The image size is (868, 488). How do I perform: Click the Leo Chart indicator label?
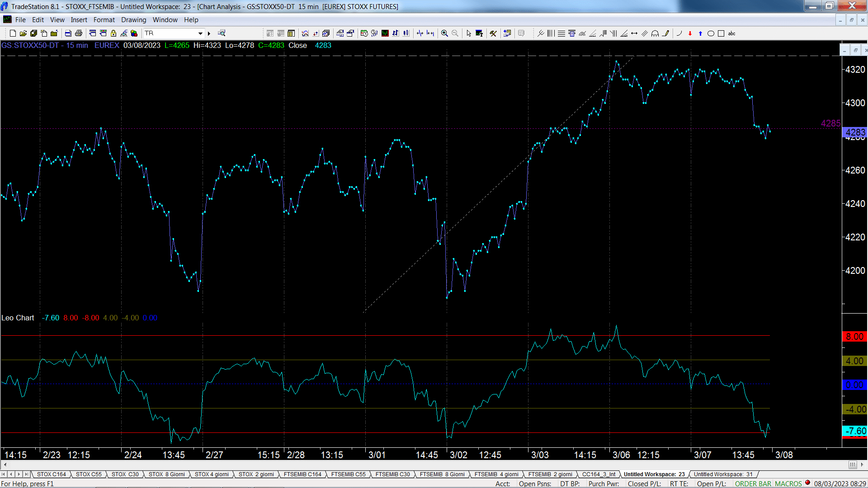pyautogui.click(x=18, y=318)
